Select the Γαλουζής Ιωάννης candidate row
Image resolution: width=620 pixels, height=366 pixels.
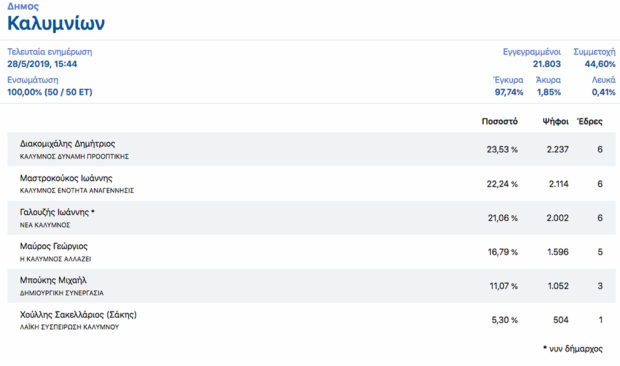click(311, 218)
